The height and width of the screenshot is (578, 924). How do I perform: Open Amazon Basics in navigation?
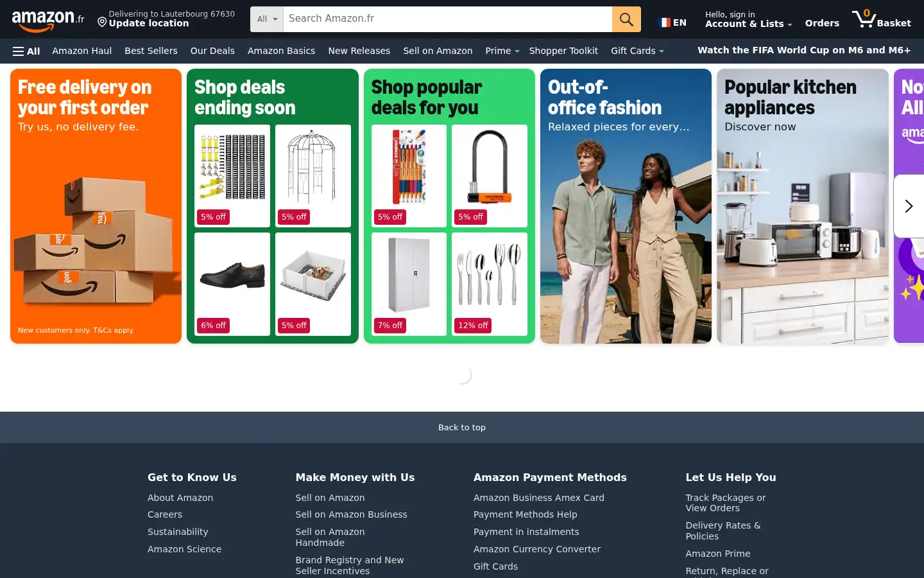[x=281, y=51]
